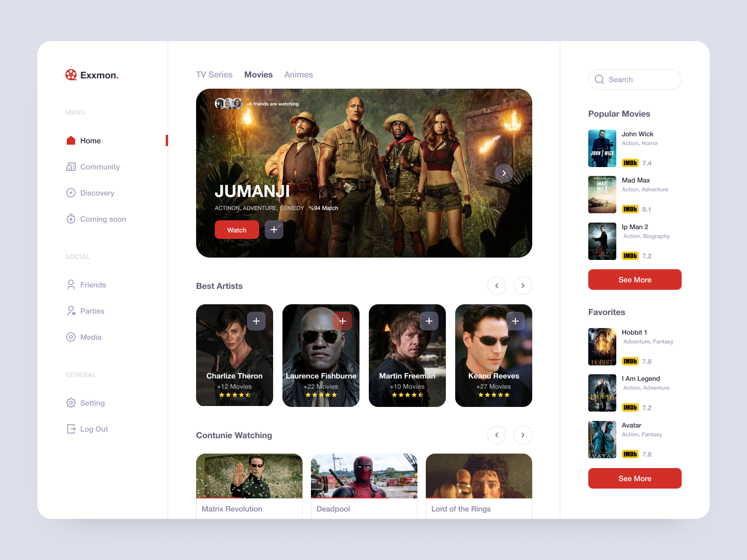747x560 pixels.
Task: Select the Home icon in the sidebar
Action: (x=70, y=140)
